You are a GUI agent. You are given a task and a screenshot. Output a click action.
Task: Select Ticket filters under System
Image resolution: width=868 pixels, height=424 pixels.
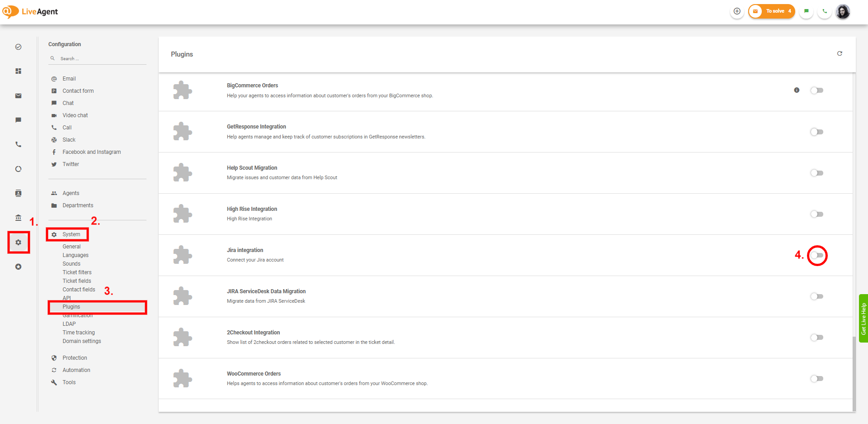tap(77, 272)
